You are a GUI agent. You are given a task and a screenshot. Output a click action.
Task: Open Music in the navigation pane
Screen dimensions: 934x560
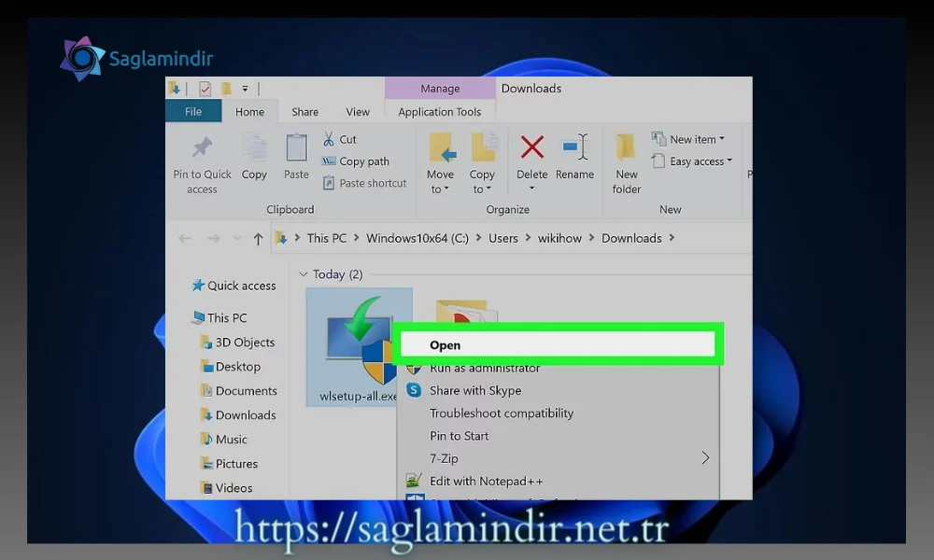pyautogui.click(x=224, y=440)
